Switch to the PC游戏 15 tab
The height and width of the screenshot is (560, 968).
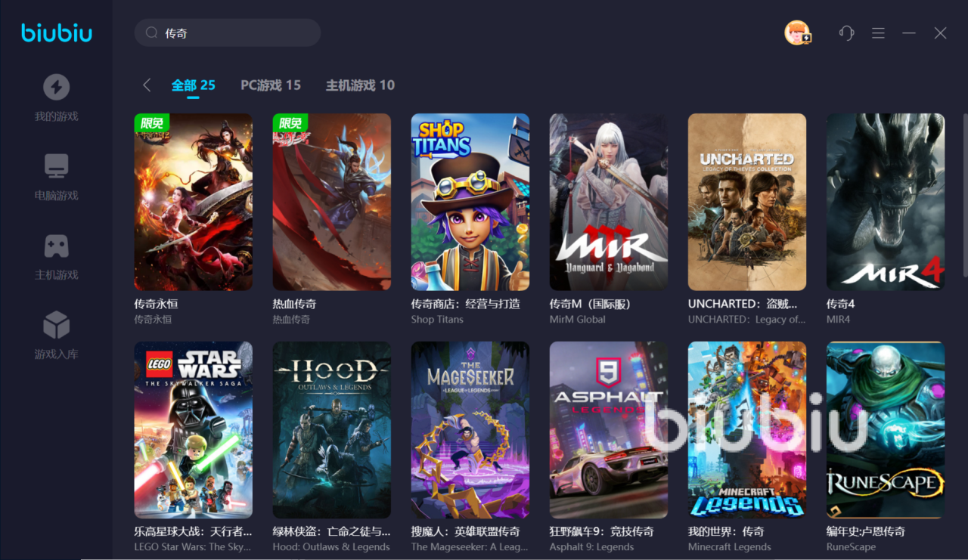pos(271,85)
